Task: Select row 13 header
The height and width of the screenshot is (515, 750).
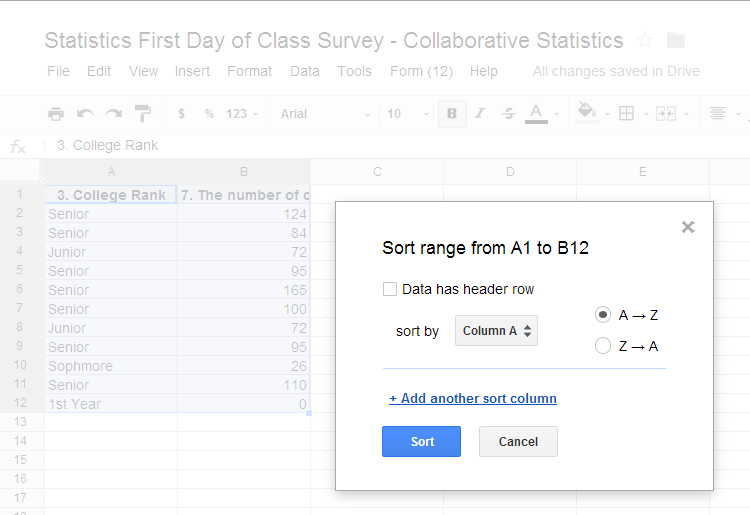Action: [20, 422]
